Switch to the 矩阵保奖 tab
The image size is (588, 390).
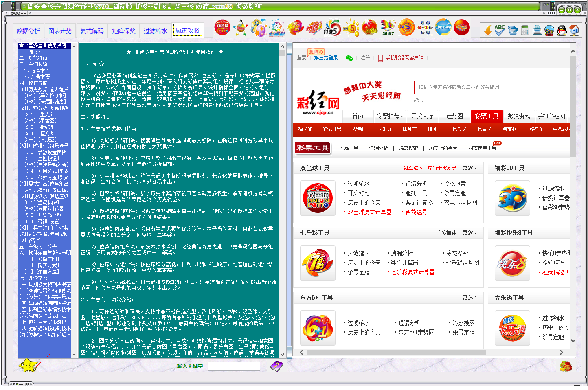click(124, 31)
